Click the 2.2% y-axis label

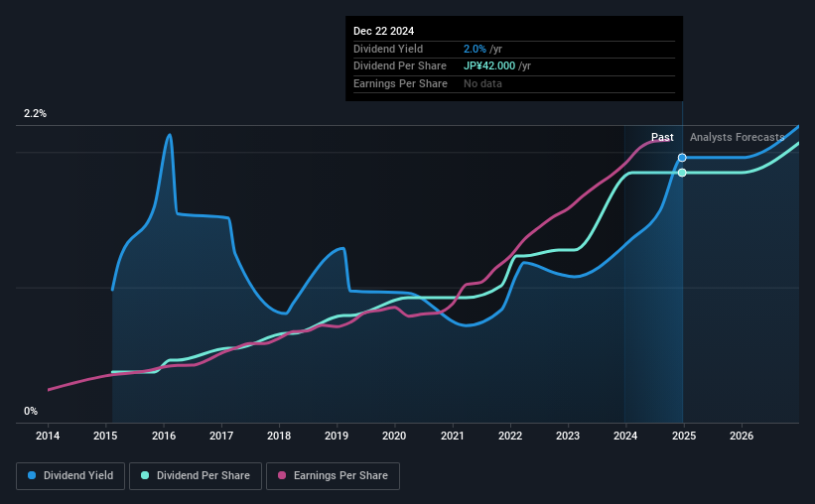[35, 114]
